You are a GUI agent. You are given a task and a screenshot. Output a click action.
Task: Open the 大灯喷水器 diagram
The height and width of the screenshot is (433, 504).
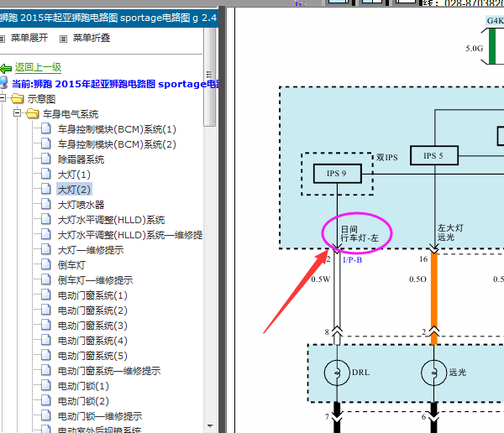pos(81,205)
